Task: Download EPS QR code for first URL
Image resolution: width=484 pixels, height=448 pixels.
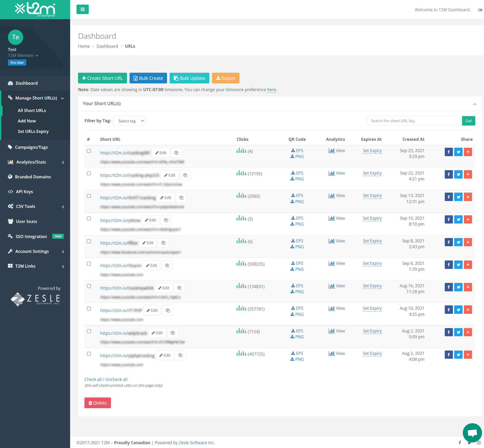Action: (297, 151)
